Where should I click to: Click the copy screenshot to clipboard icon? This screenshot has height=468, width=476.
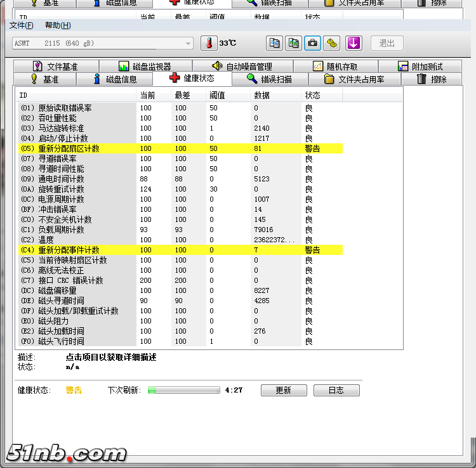click(x=294, y=43)
